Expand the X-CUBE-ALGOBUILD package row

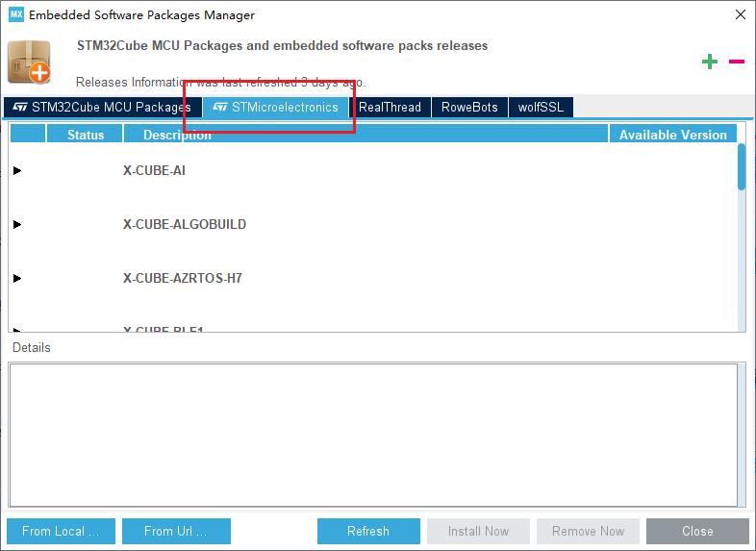click(17, 225)
